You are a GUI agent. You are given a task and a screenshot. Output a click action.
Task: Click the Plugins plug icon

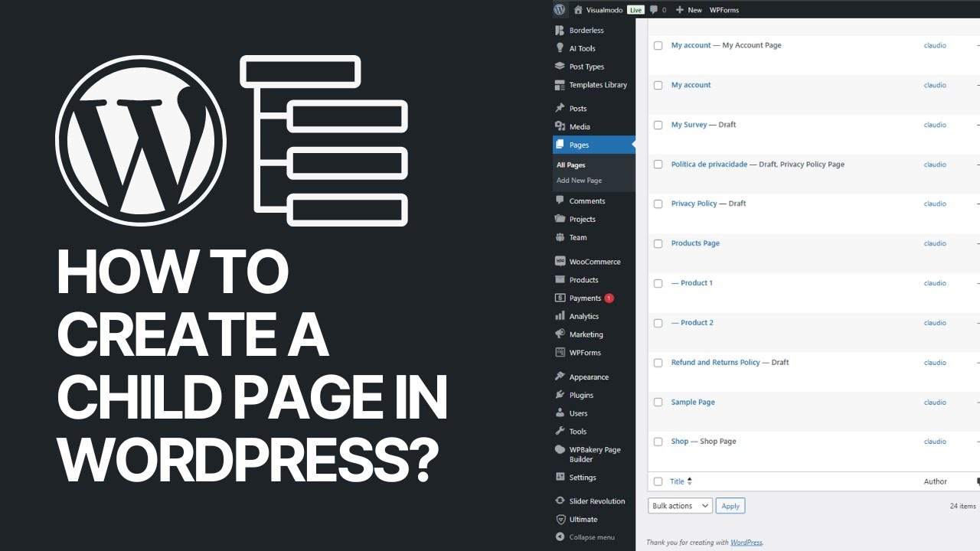[x=560, y=395]
